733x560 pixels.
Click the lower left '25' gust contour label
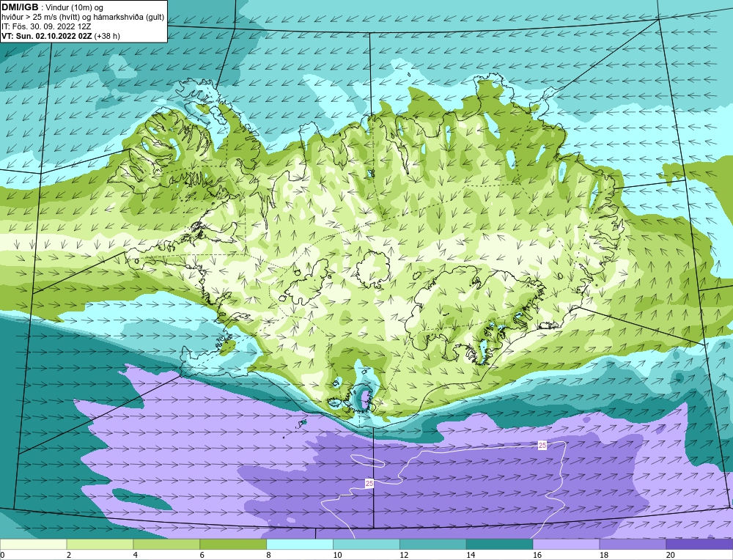pos(369,483)
